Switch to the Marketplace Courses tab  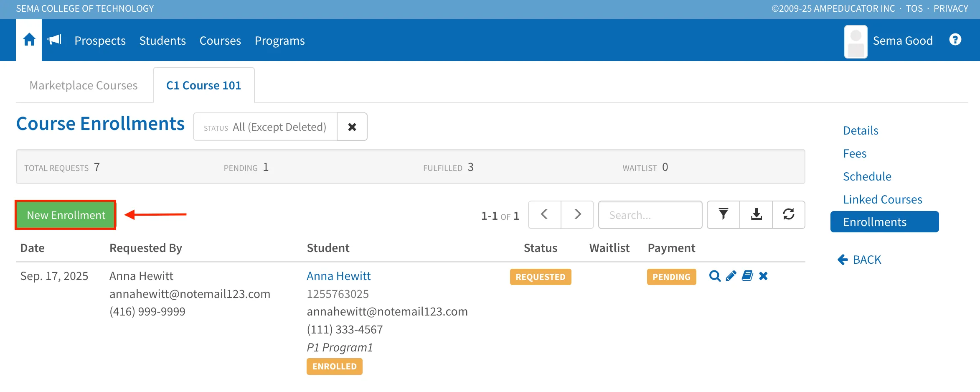point(84,85)
